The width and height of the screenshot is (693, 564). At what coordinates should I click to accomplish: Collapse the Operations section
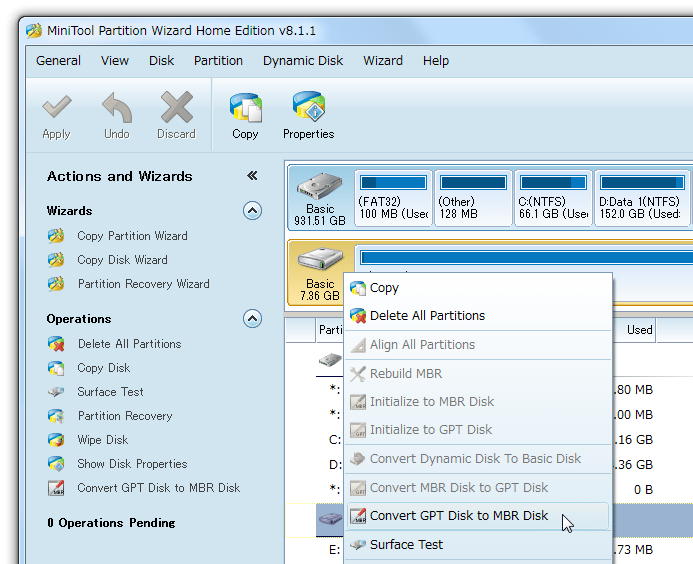252,319
